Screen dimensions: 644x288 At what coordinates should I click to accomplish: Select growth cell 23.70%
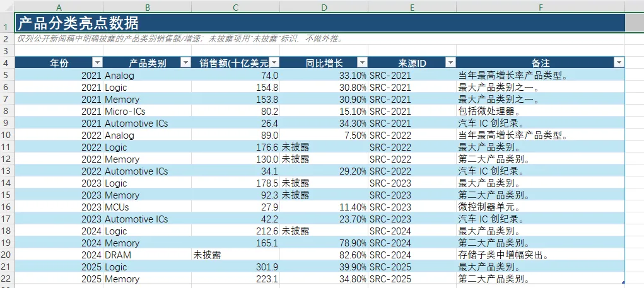click(324, 219)
